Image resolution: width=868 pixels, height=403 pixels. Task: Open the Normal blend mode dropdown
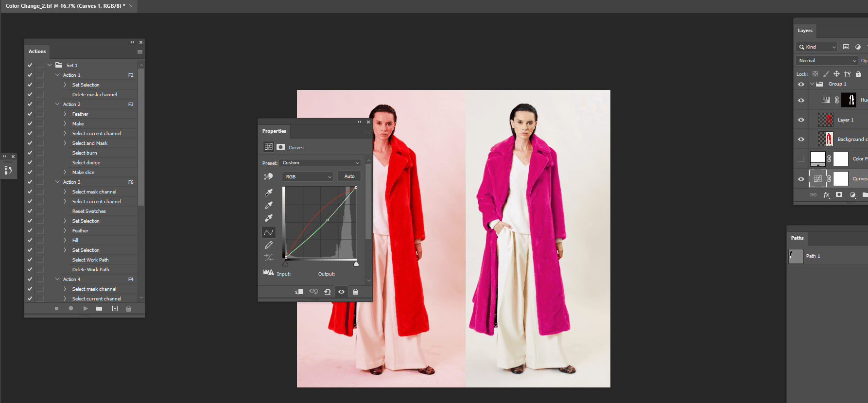[827, 61]
